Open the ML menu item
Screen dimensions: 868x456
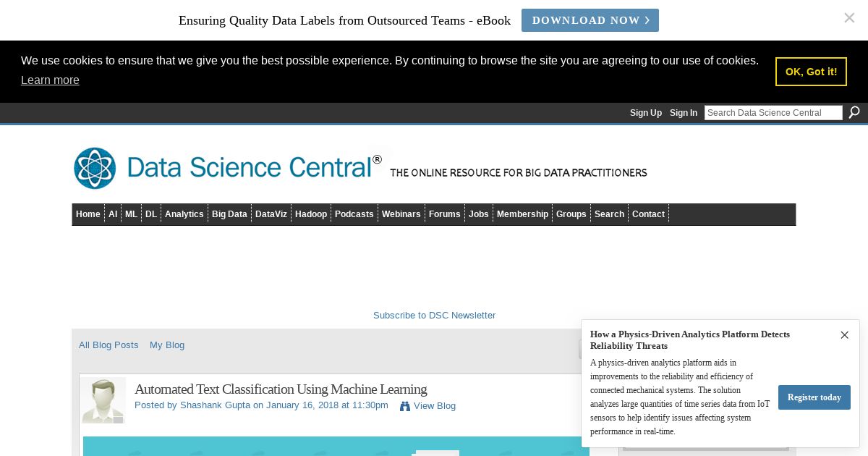131,214
